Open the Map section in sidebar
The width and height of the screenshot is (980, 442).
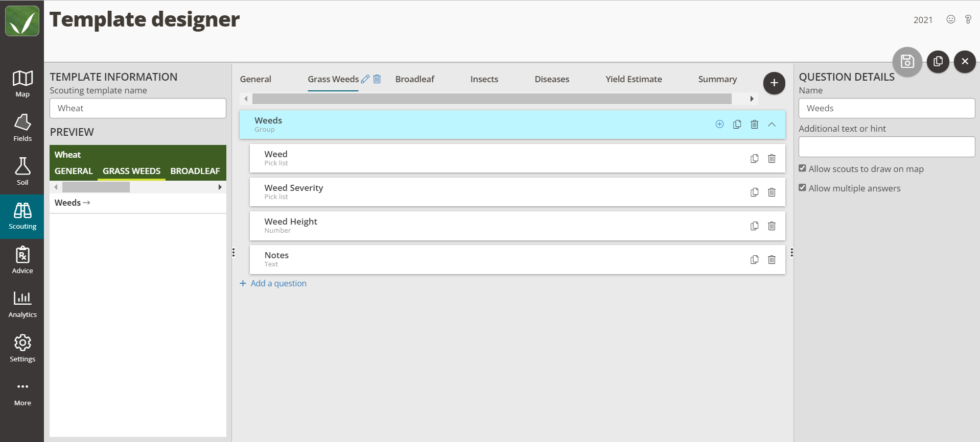tap(22, 84)
